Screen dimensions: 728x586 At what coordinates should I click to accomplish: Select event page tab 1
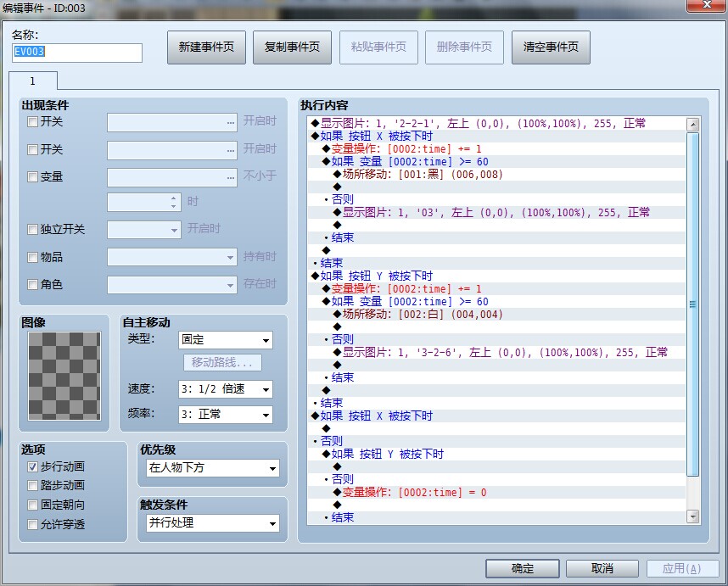(32, 81)
